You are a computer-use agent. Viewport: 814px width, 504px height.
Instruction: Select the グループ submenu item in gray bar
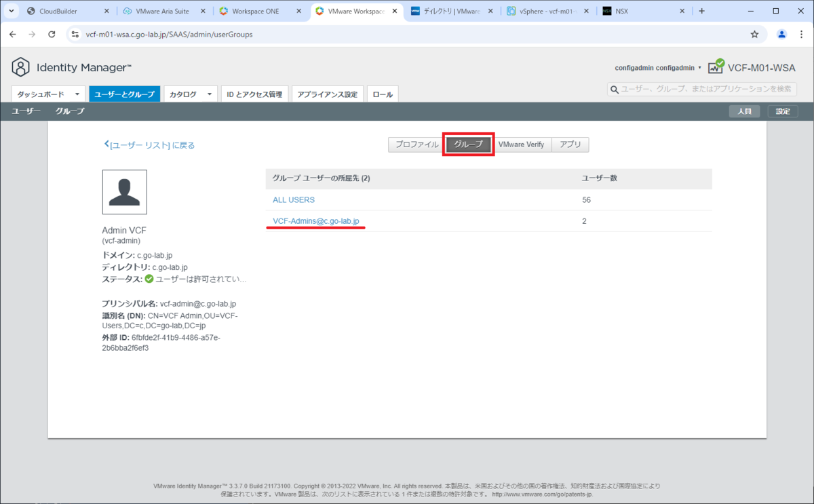[70, 111]
